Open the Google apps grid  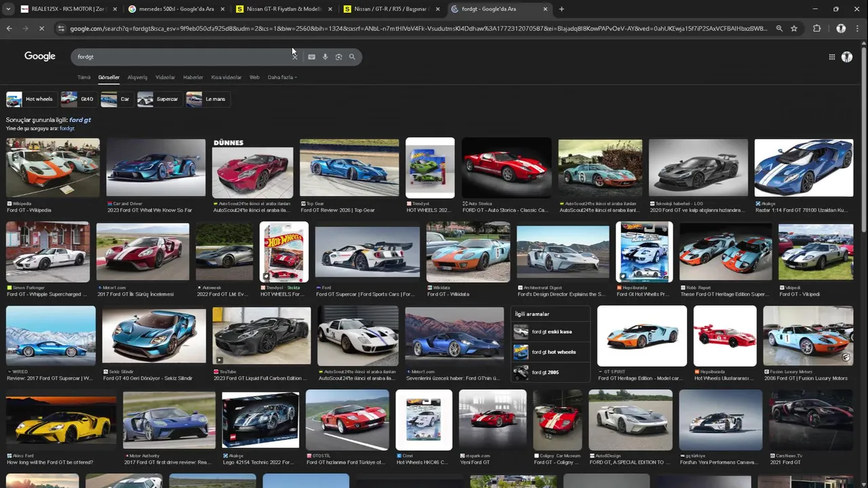tap(832, 57)
